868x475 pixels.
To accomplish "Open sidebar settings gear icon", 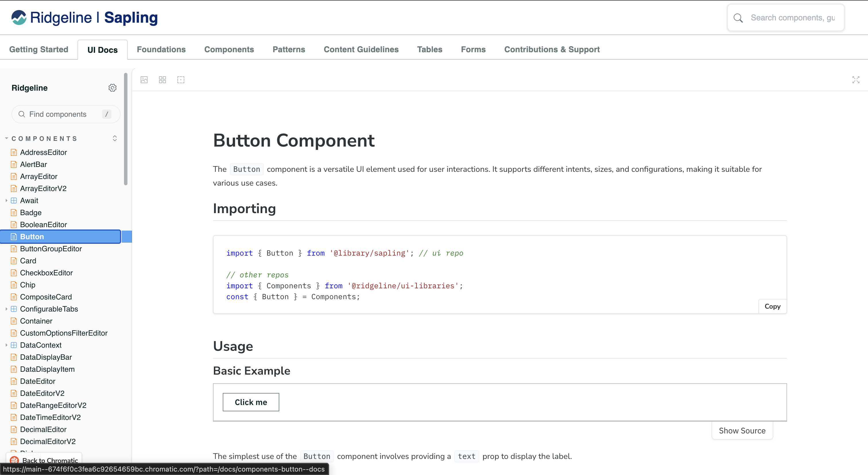I will click(x=112, y=88).
